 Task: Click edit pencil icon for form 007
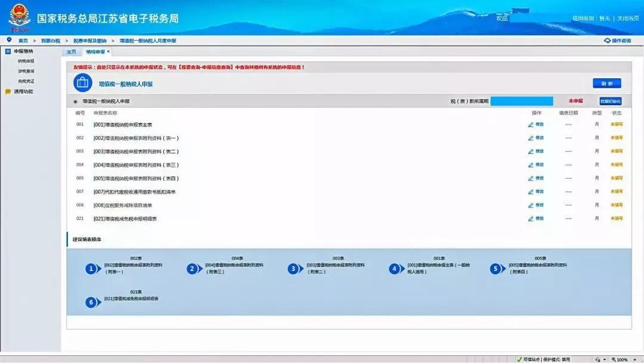(x=531, y=192)
